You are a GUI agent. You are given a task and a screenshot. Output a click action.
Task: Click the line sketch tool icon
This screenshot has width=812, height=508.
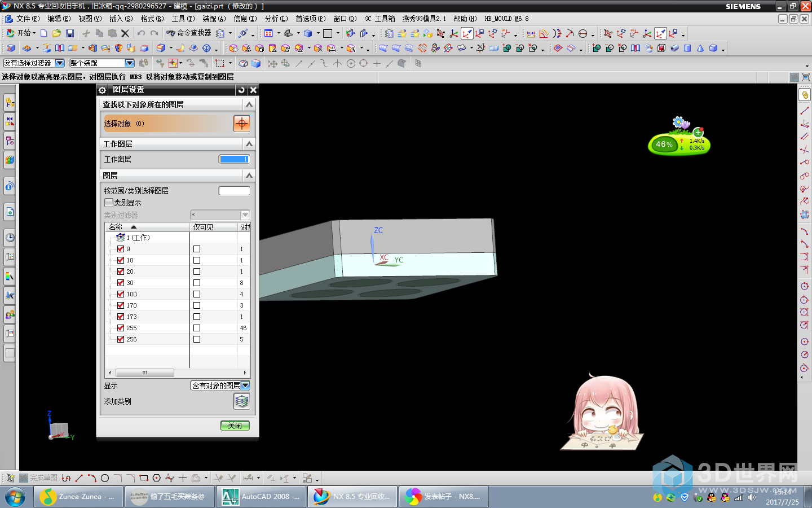point(79,478)
